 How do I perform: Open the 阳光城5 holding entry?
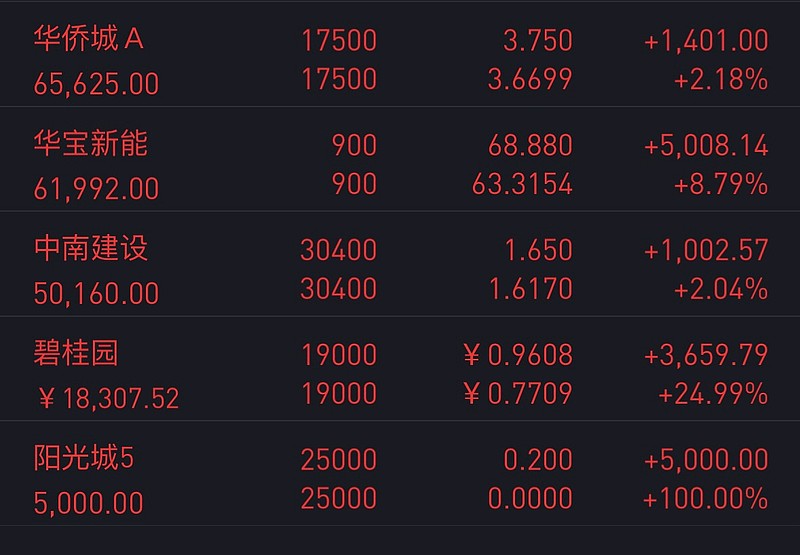[x=400, y=473]
